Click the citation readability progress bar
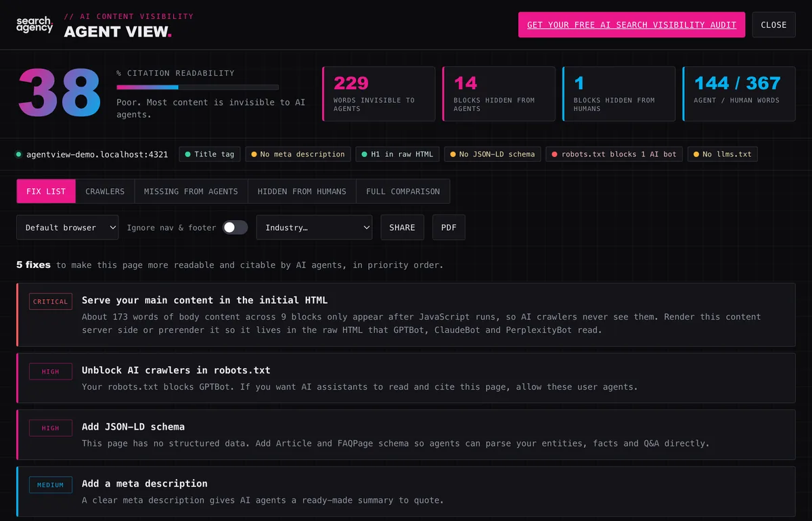 point(198,87)
